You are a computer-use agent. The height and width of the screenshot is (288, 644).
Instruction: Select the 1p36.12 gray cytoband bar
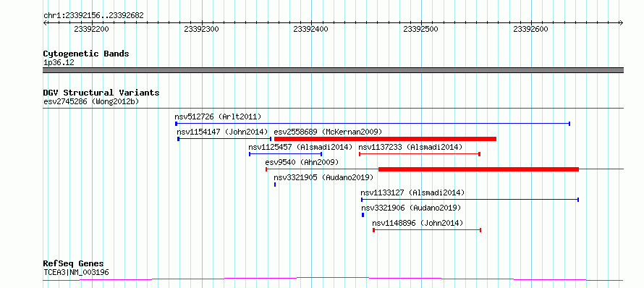tap(333, 70)
